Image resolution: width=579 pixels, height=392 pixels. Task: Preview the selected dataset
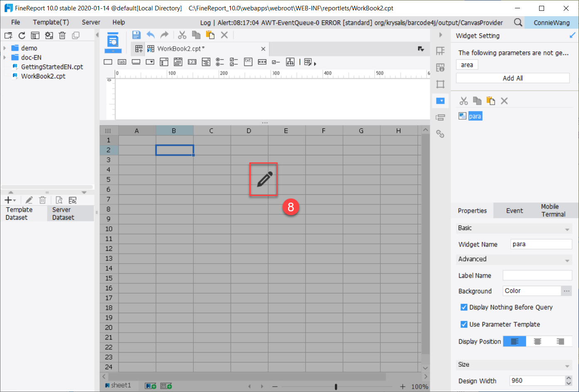click(59, 200)
